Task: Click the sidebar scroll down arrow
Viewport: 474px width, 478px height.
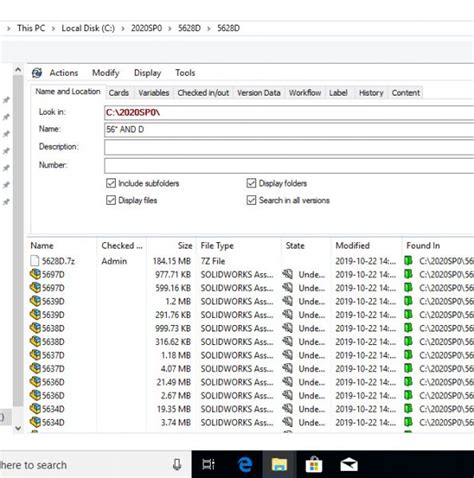Action: click(18, 428)
